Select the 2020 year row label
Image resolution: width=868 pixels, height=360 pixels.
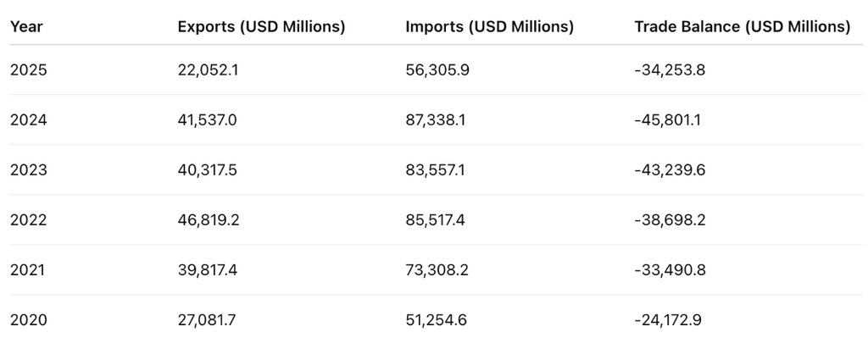click(29, 320)
